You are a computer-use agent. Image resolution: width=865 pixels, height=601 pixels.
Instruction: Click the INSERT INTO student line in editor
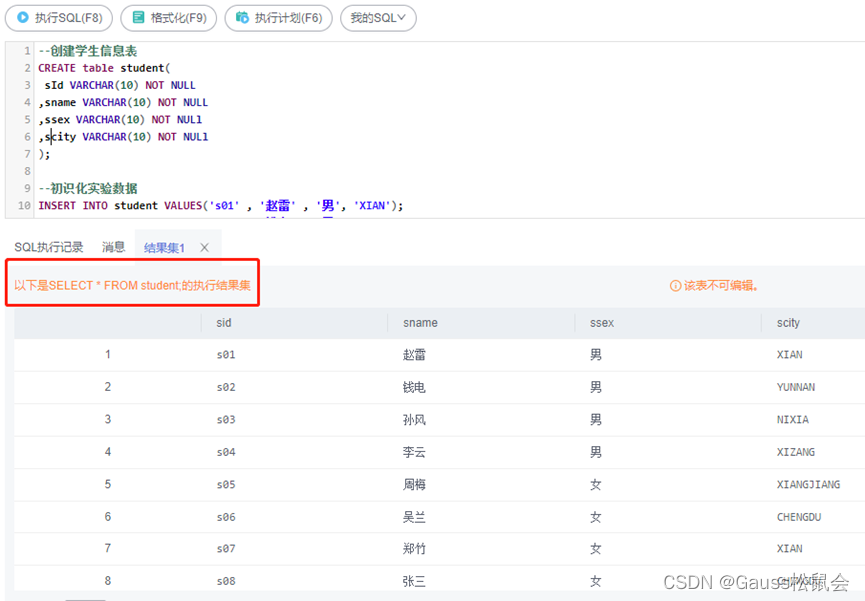[x=221, y=205]
